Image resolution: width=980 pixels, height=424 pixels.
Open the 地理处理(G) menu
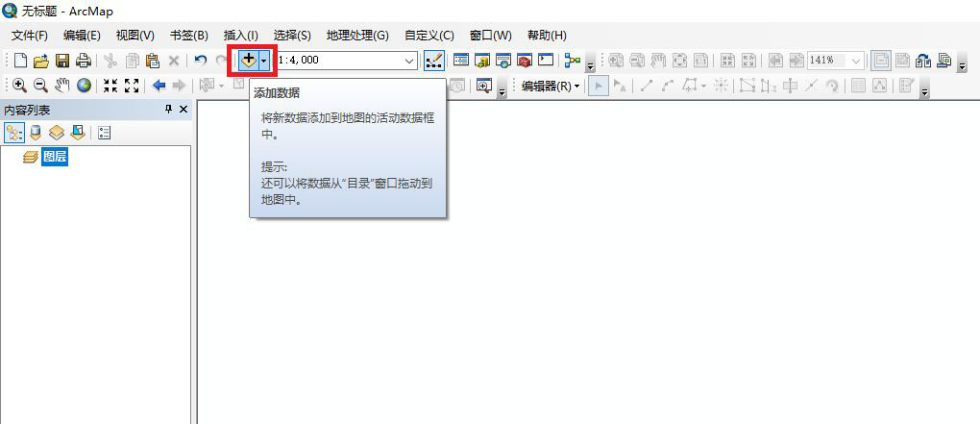[357, 36]
